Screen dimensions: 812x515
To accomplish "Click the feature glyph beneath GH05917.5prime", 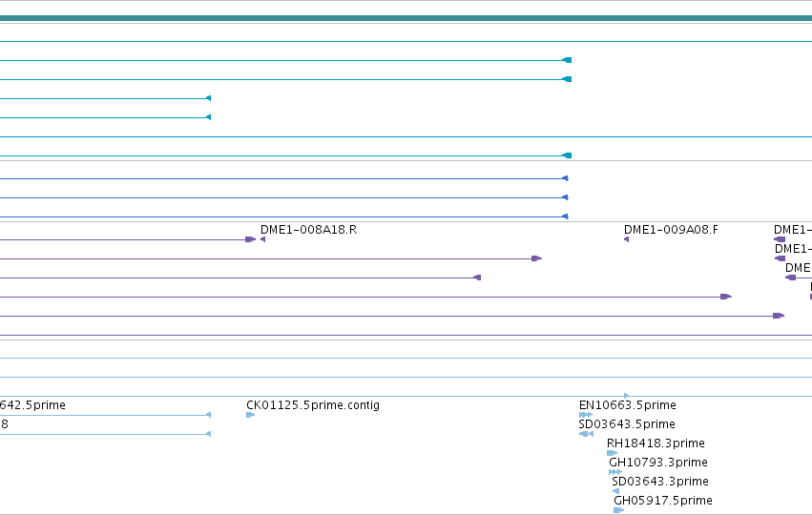I will [x=619, y=510].
